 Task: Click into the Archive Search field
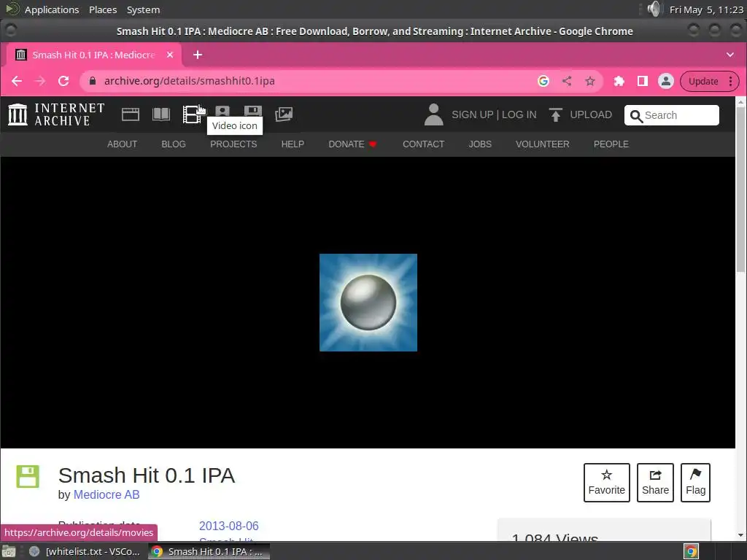point(671,115)
